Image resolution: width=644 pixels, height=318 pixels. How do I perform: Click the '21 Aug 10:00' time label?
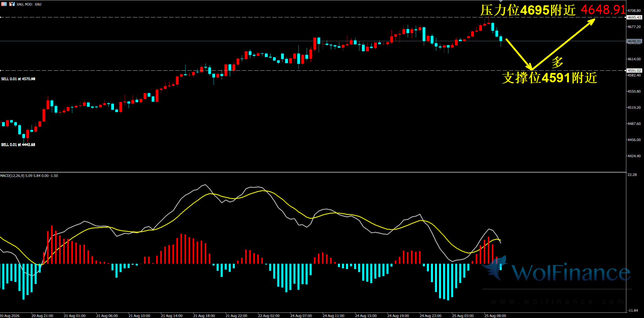[x=140, y=316]
